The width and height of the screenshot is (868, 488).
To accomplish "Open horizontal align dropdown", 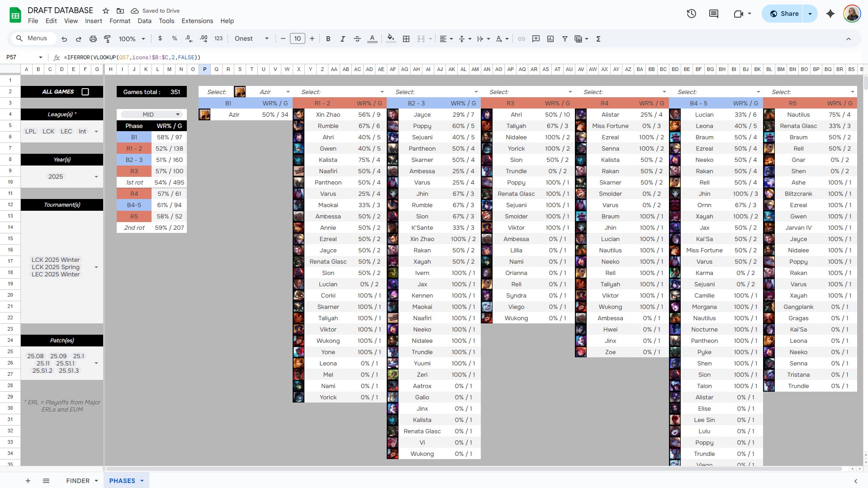I will coord(446,39).
